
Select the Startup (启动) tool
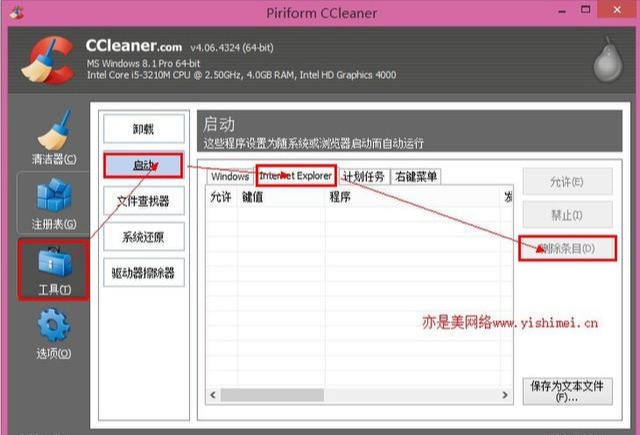(x=144, y=165)
